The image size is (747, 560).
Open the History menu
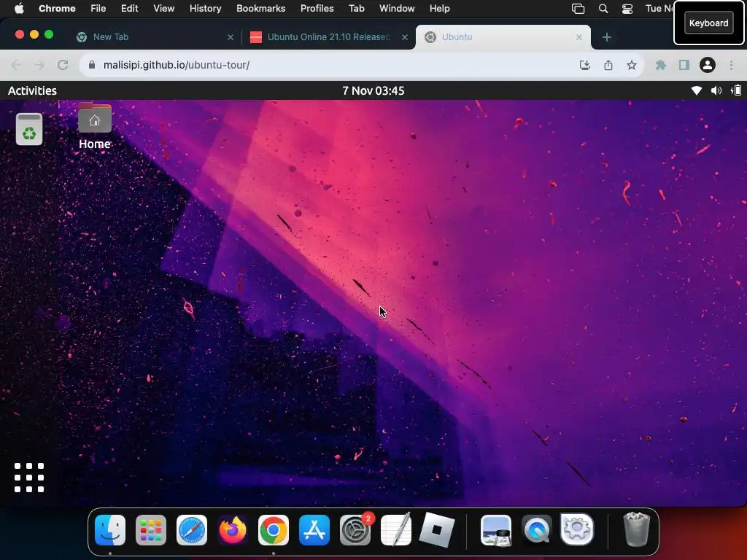(x=205, y=9)
